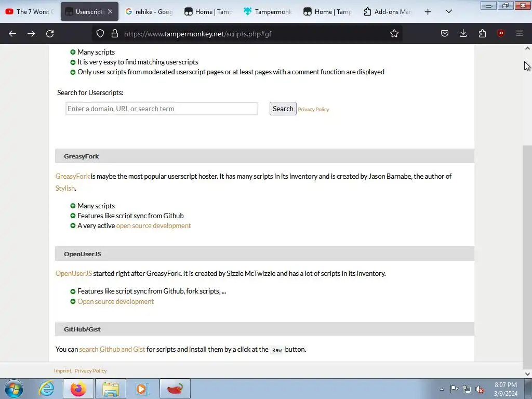Open the clock showing 8:07 PM

[506, 389]
